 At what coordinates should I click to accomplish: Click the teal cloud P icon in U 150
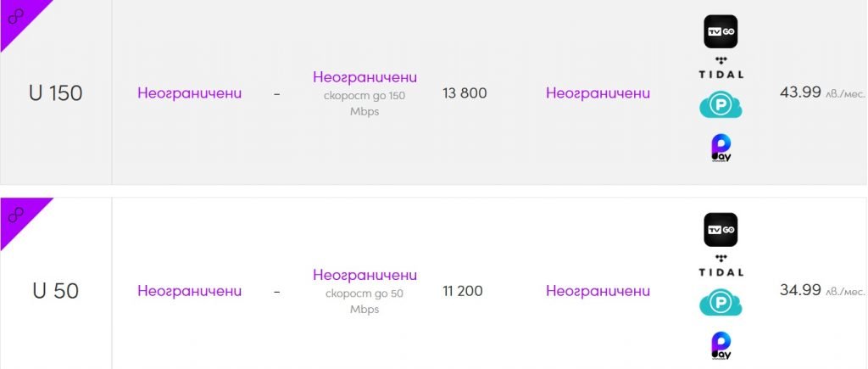[x=721, y=106]
